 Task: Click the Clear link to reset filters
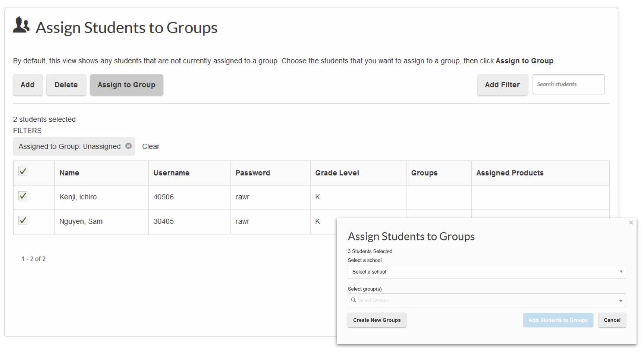pyautogui.click(x=151, y=146)
